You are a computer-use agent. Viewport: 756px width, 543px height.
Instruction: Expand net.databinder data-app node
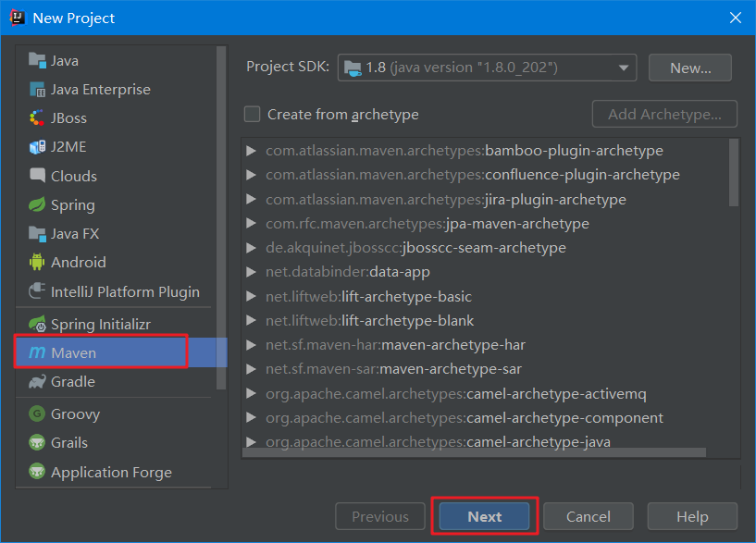click(x=251, y=272)
